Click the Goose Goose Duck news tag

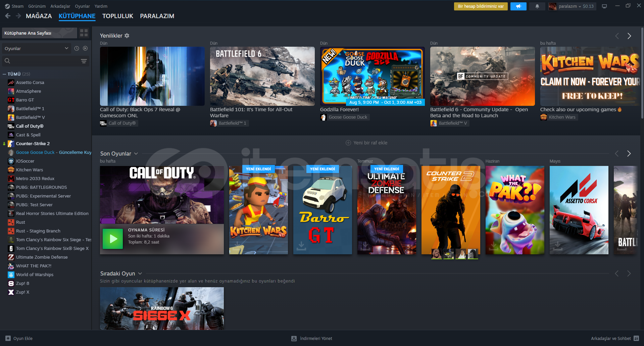click(x=345, y=117)
